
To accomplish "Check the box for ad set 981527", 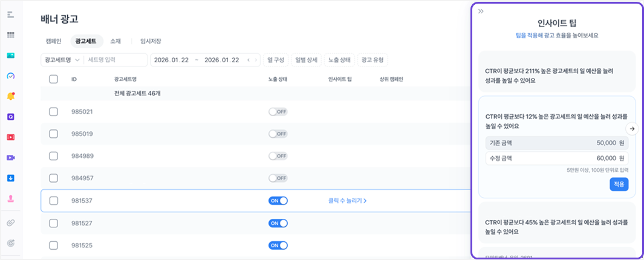I will coord(53,223).
